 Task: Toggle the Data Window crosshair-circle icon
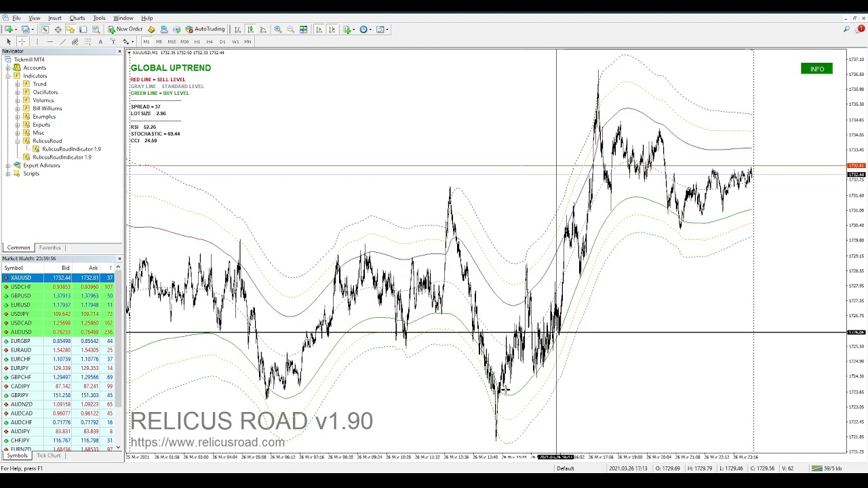point(58,29)
